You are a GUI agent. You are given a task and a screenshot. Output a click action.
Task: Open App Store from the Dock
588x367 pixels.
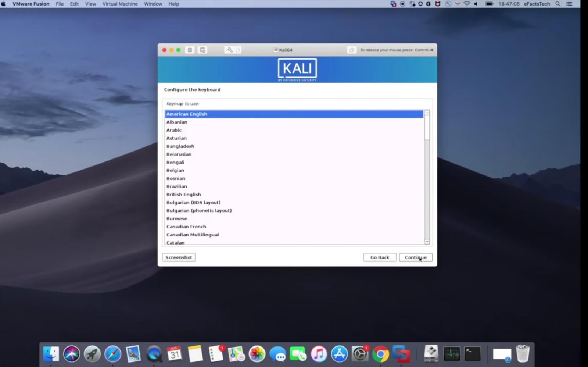click(x=339, y=354)
